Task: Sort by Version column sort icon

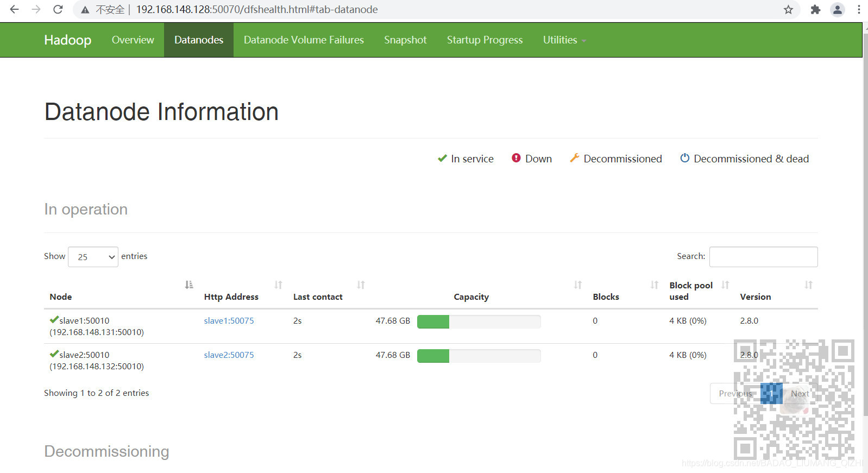Action: [808, 285]
